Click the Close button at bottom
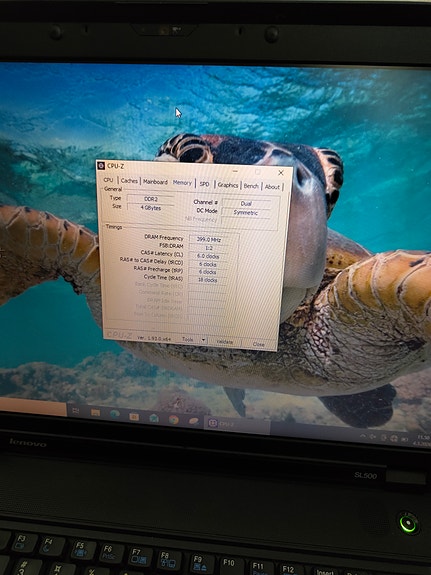 tap(259, 344)
